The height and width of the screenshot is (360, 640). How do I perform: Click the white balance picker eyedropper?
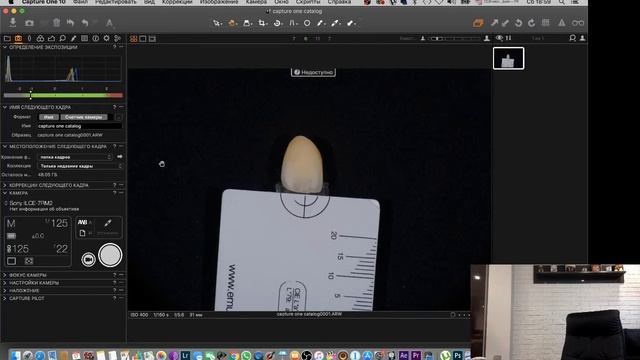[x=108, y=223]
